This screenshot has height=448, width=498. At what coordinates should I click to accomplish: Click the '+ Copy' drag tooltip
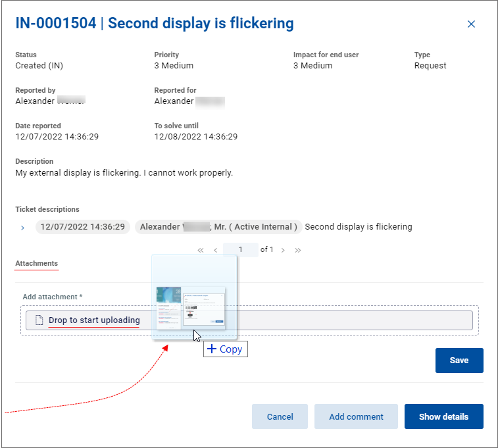click(225, 349)
